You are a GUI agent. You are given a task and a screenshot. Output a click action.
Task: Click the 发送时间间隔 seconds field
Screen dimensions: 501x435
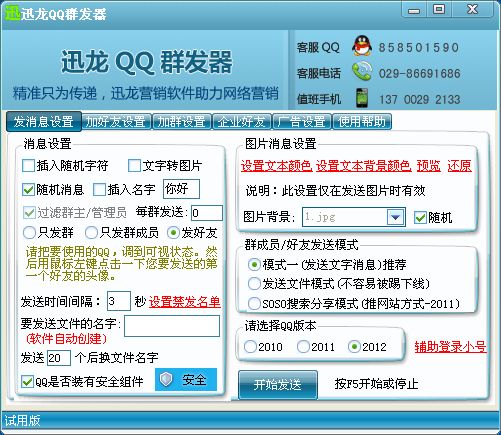[x=119, y=301]
